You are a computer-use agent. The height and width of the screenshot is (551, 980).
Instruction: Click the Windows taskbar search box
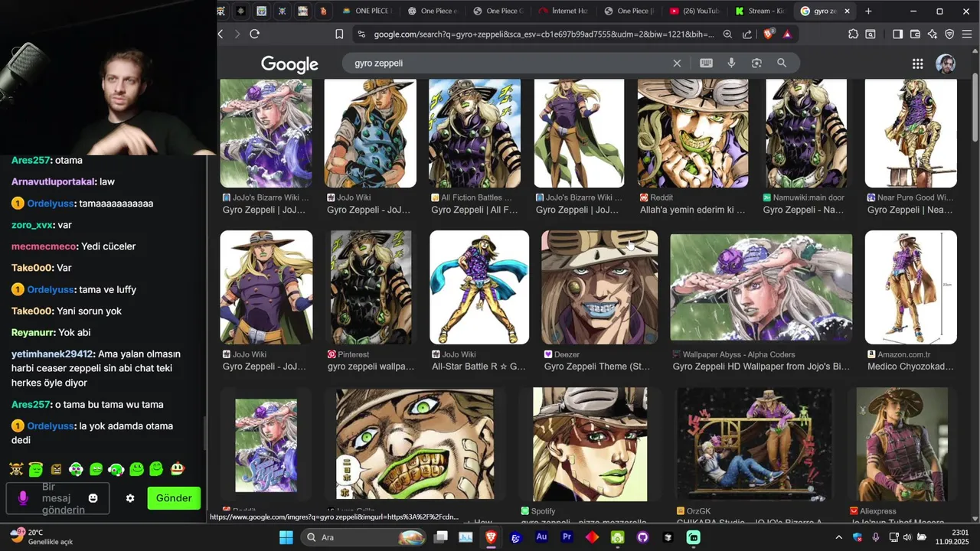pyautogui.click(x=363, y=537)
